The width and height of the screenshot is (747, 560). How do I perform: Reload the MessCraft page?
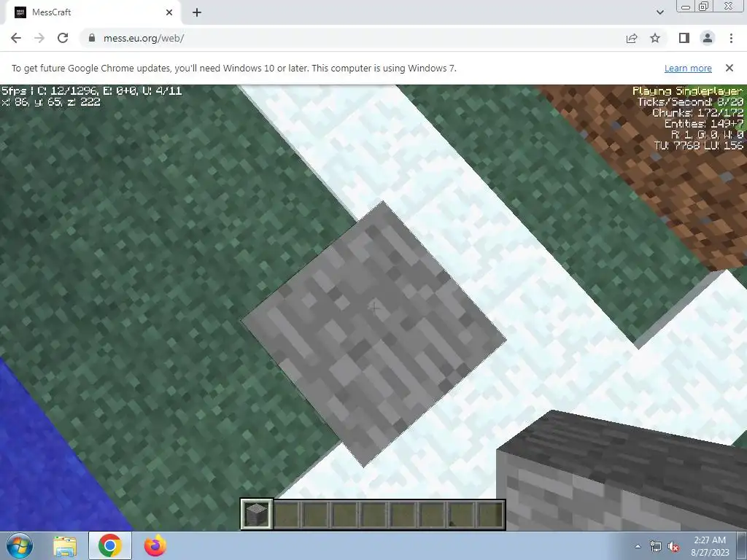(x=63, y=38)
